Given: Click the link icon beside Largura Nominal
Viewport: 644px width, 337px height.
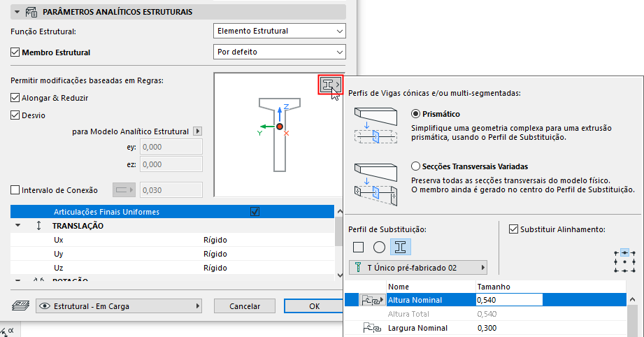Looking at the screenshot, I should [372, 328].
